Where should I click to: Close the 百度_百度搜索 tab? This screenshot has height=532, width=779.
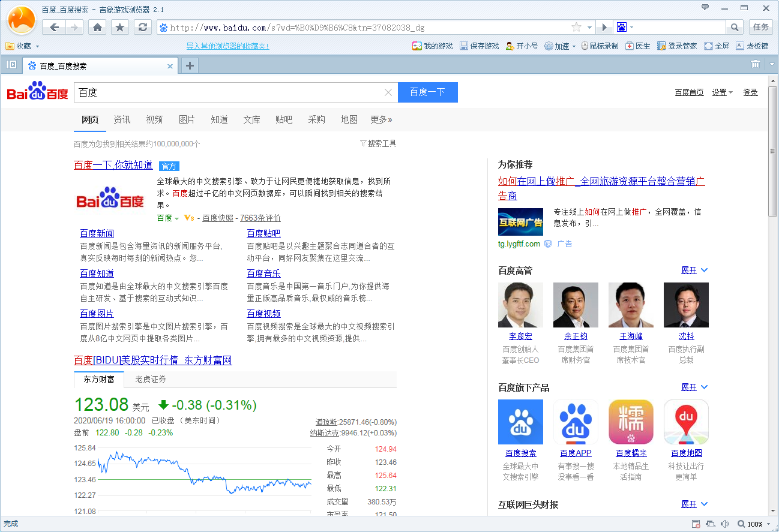point(170,66)
